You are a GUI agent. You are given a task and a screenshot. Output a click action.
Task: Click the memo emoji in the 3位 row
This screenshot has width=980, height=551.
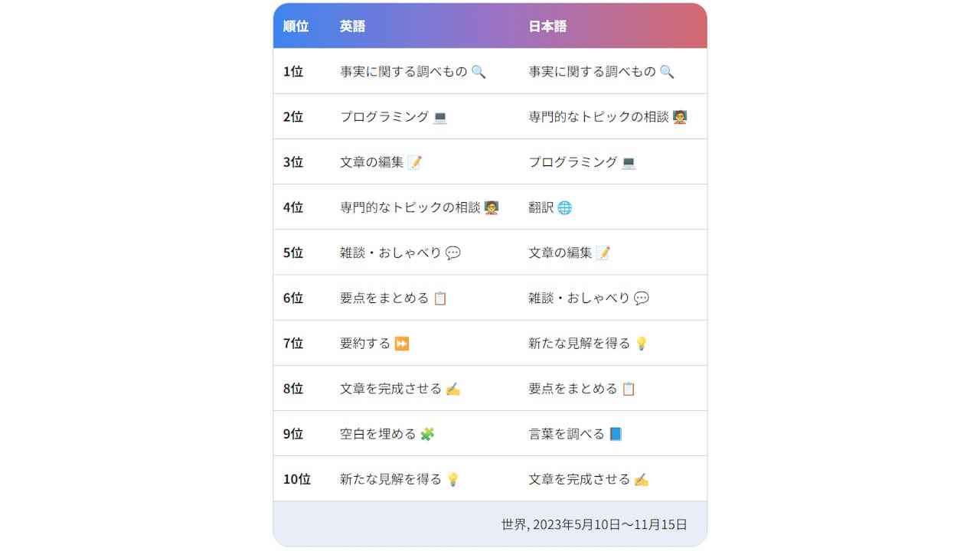pos(414,162)
